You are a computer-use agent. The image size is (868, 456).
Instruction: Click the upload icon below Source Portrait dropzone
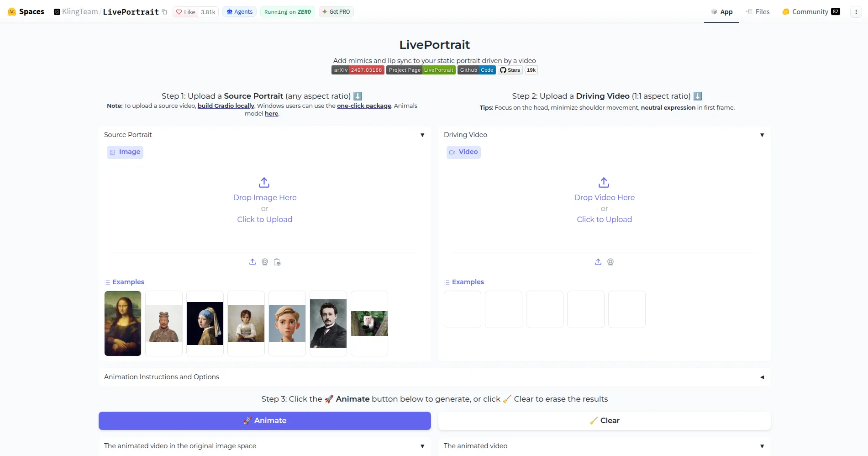tap(253, 262)
